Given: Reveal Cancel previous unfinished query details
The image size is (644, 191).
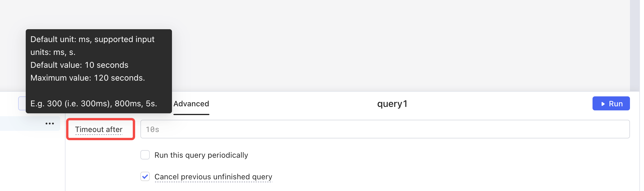Looking at the screenshot, I should point(213,177).
